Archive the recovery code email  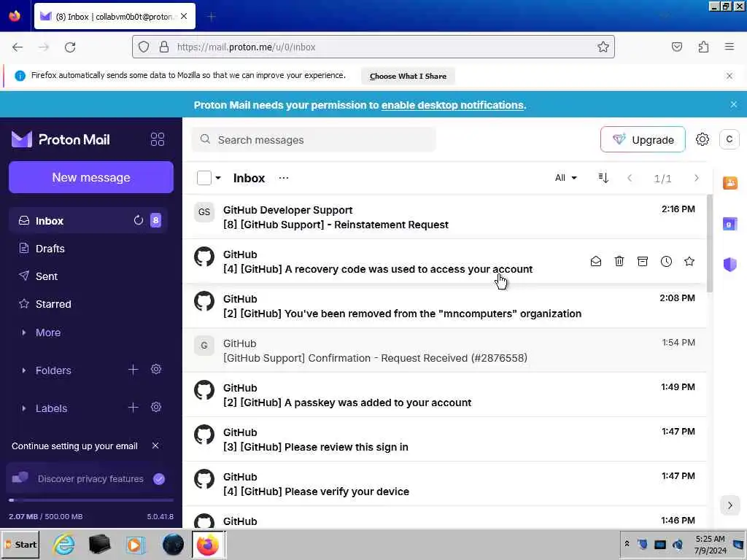(x=643, y=262)
